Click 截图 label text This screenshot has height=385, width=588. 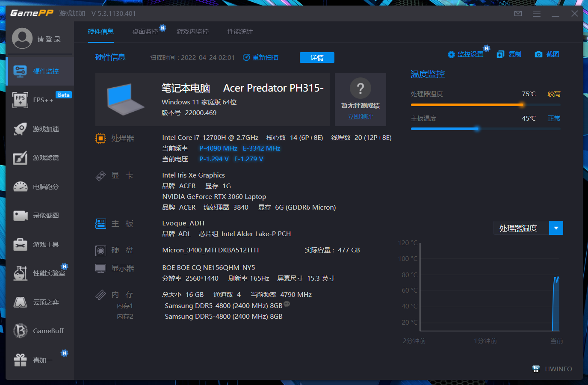pos(553,54)
